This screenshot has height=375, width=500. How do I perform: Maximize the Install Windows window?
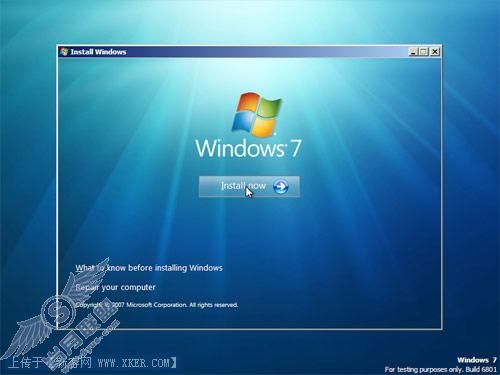point(423,52)
